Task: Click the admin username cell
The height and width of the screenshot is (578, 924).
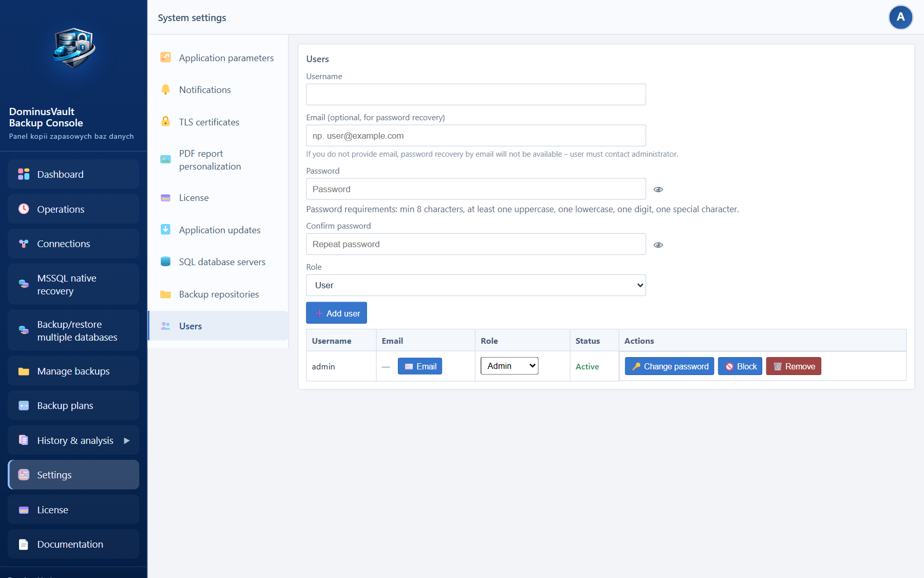Action: pos(341,366)
